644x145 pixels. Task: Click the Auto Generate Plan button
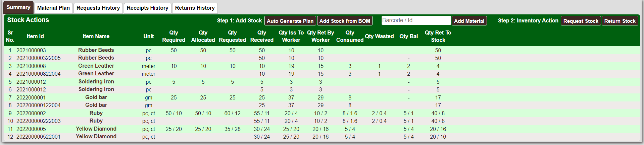pyautogui.click(x=290, y=21)
